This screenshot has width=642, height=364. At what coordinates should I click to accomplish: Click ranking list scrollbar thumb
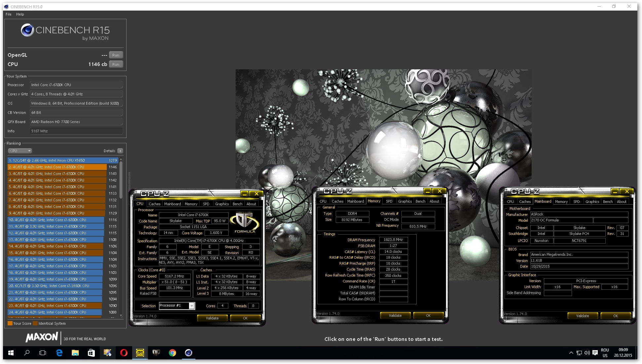pos(121,180)
